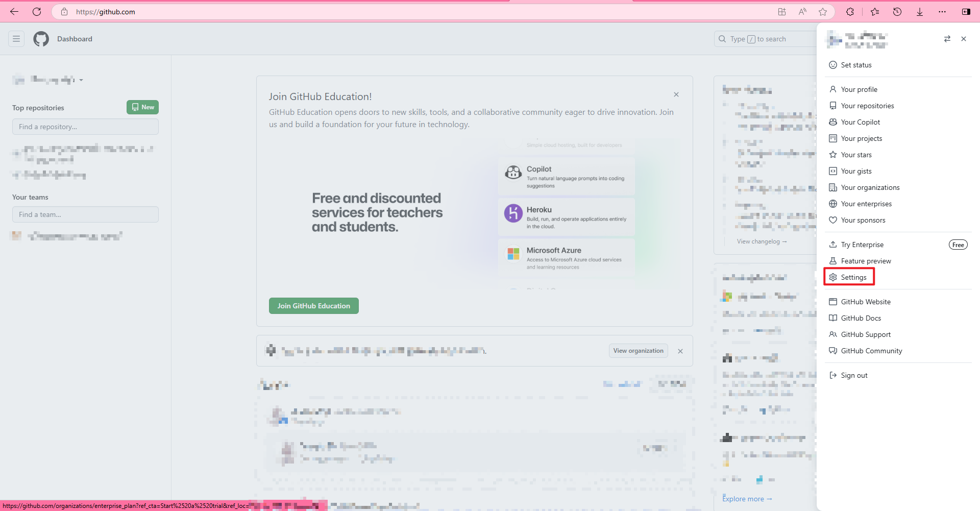Click the Copilot offer card
980x511 pixels.
[567, 177]
